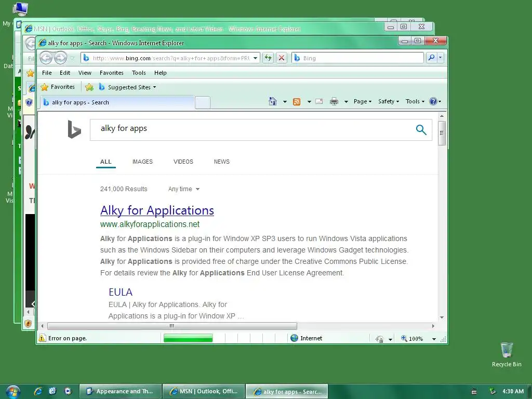The width and height of the screenshot is (532, 399).
Task: Open the Feeds dropdown arrow
Action: [x=309, y=101]
